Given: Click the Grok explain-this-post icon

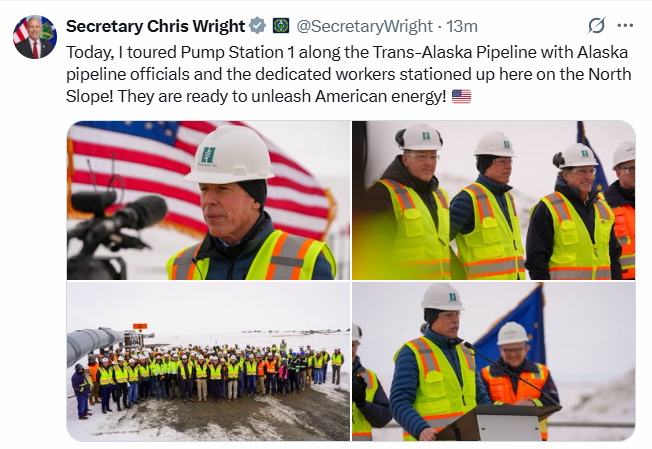Looking at the screenshot, I should tap(596, 26).
